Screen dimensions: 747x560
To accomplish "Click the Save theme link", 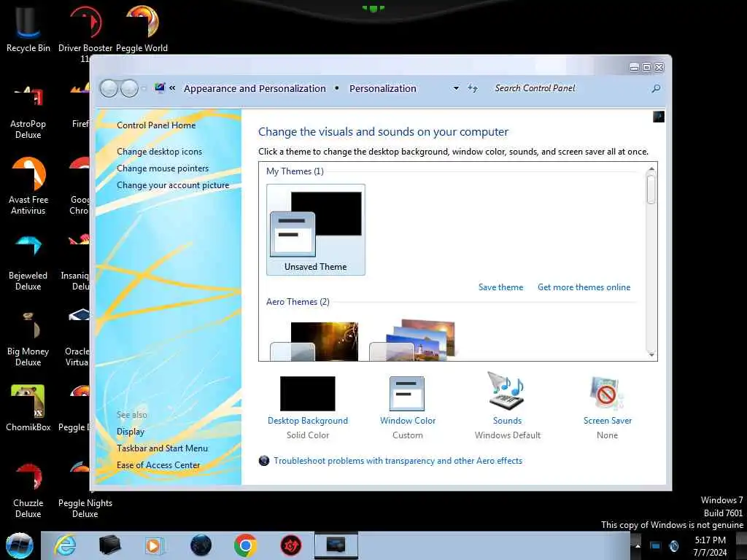I will (x=500, y=287).
